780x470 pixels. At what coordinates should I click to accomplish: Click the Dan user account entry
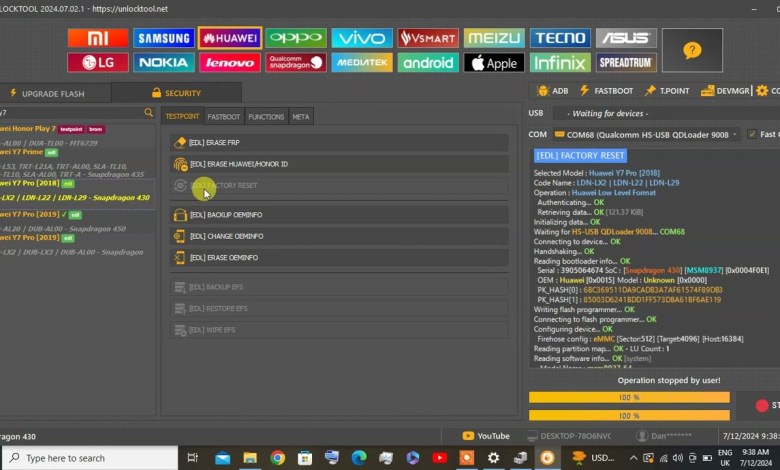[664, 436]
